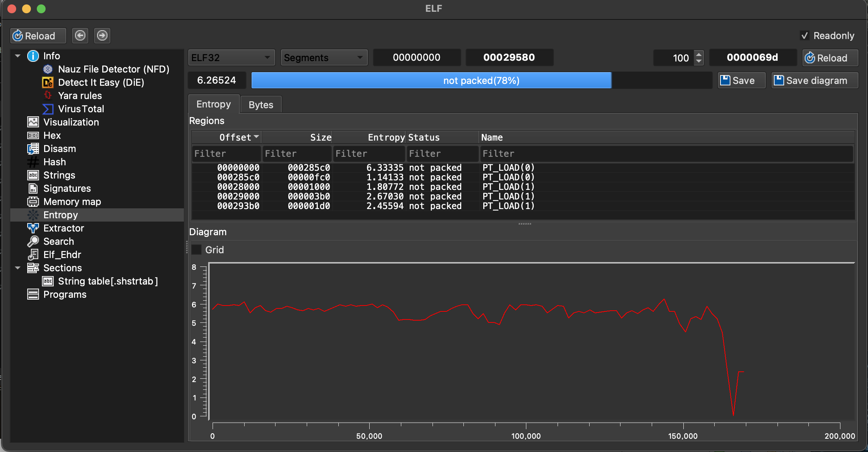Click the back arrow navigation icon
Image resolution: width=868 pixels, height=452 pixels.
(x=80, y=36)
